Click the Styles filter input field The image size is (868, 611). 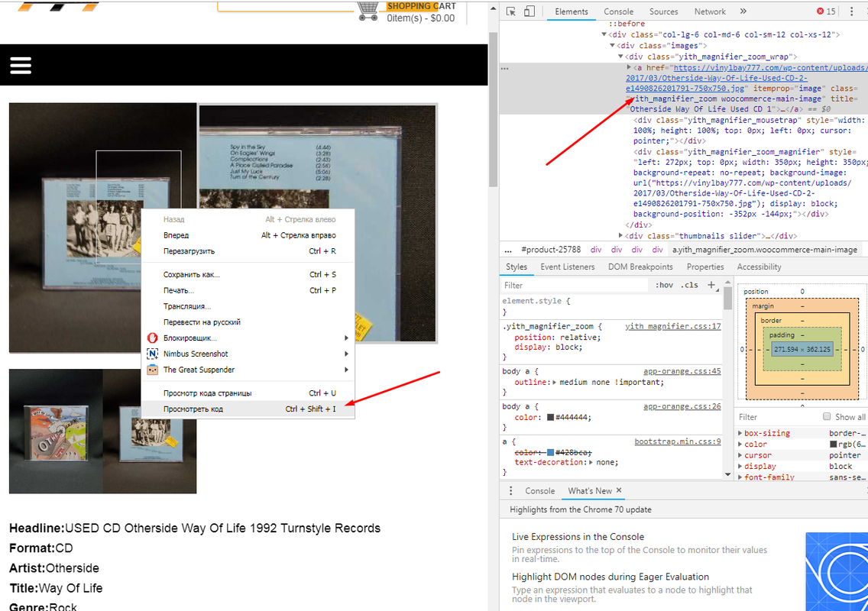click(574, 285)
